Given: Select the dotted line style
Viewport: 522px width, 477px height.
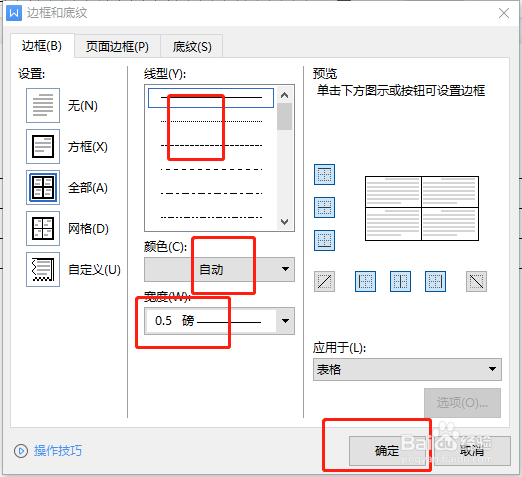Looking at the screenshot, I should 211,121.
